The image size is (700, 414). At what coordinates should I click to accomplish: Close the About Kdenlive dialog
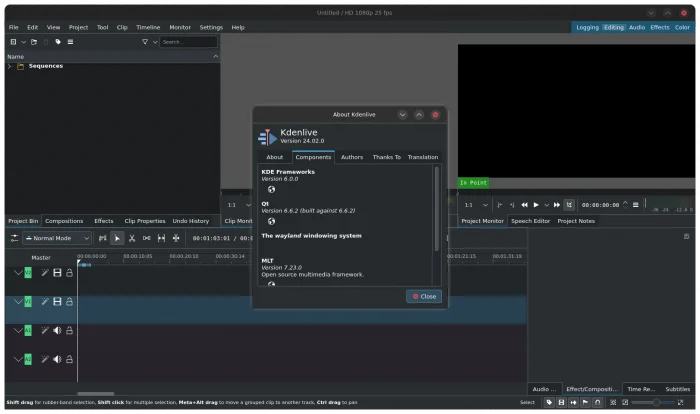(x=423, y=296)
